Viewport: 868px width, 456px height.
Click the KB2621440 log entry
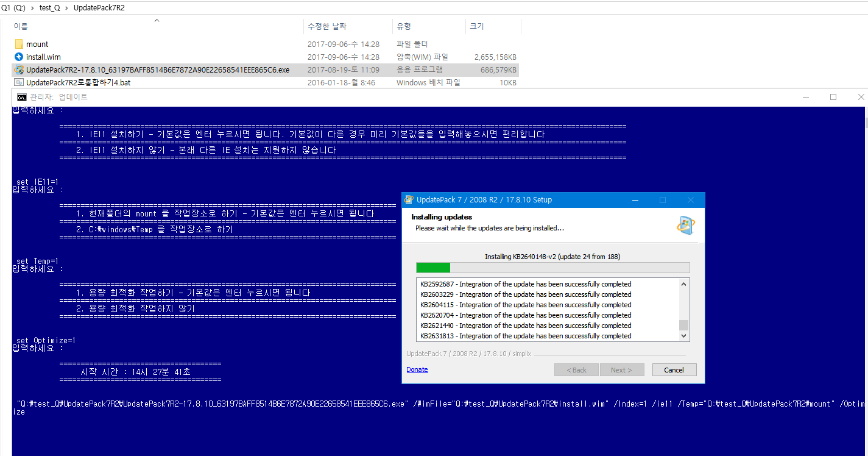pos(526,326)
